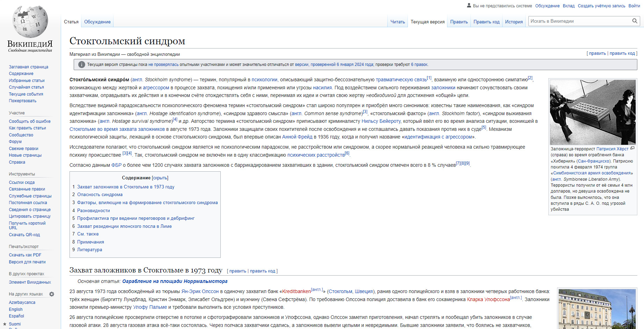Open main article Ограбление на площади Норрмальмсторг
This screenshot has width=644, height=329.
[x=175, y=281]
